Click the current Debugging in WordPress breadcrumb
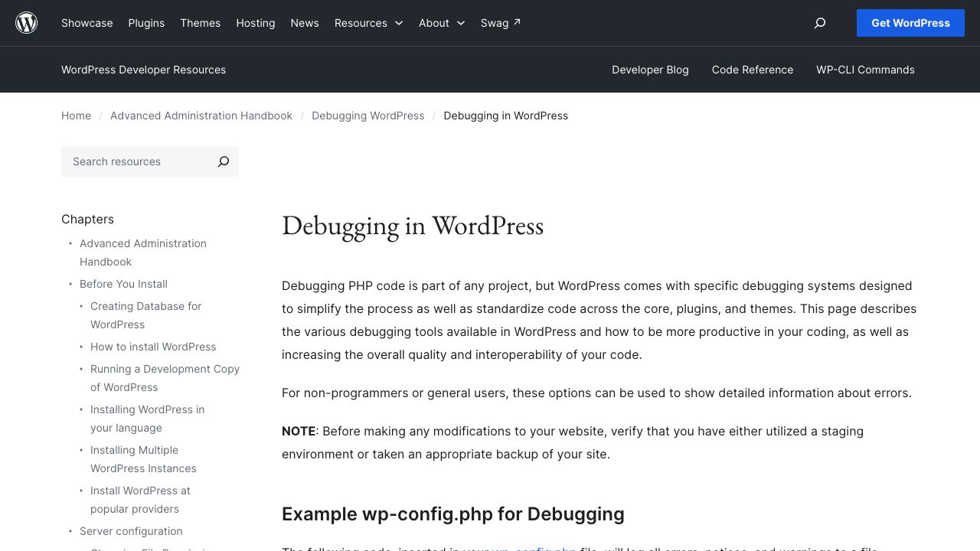 506,116
